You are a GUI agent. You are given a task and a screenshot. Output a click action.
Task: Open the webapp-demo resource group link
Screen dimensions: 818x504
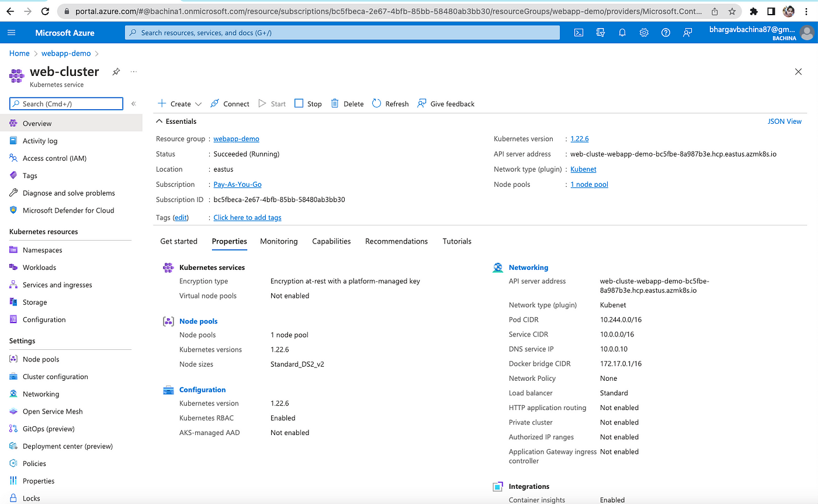tap(236, 139)
